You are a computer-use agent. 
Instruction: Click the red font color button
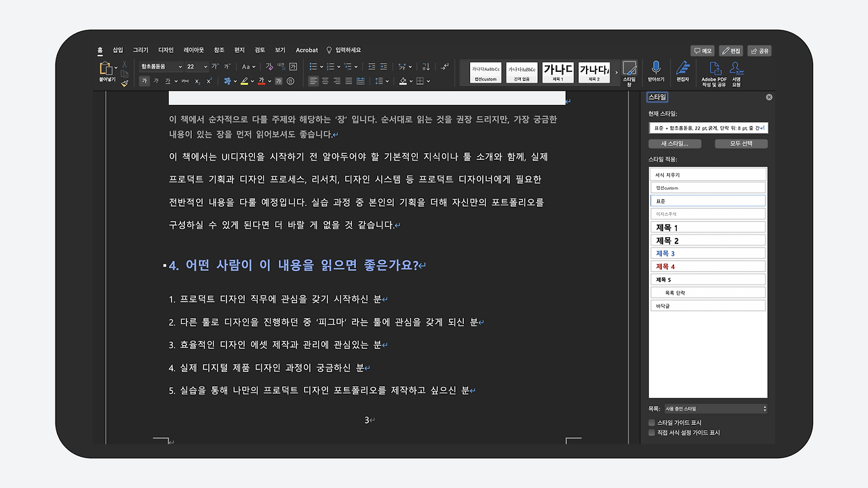tap(261, 81)
